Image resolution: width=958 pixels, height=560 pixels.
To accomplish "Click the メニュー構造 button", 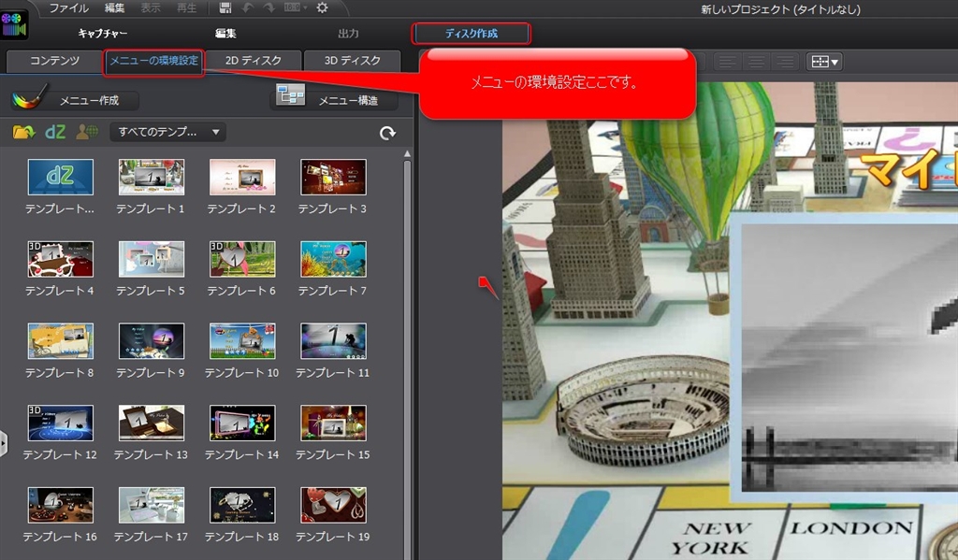I will [x=335, y=100].
